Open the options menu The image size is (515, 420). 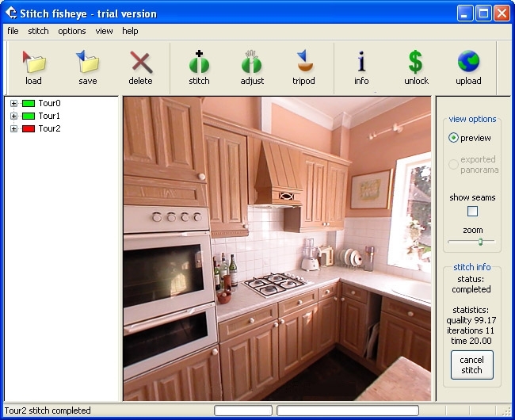click(x=72, y=31)
